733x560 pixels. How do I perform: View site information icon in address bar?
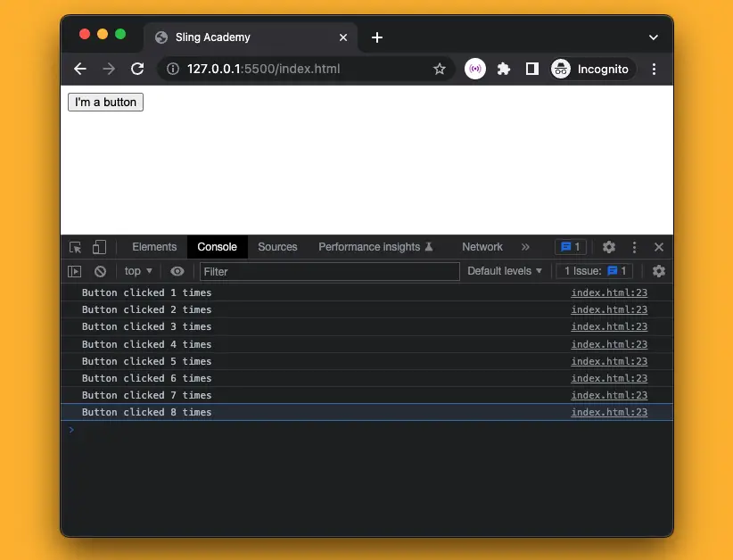173,70
